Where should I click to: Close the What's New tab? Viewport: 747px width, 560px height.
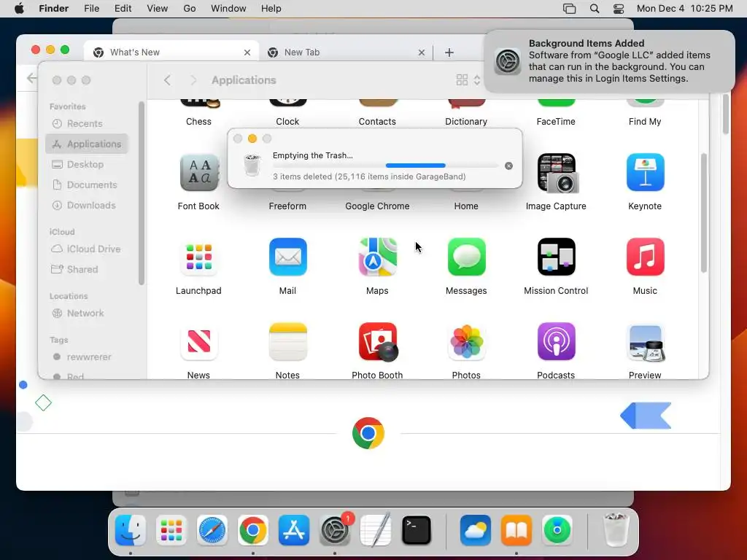[x=247, y=52]
